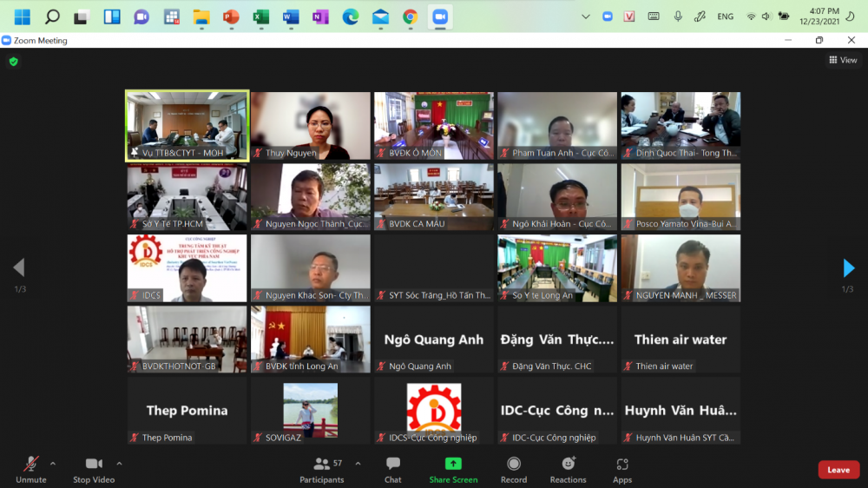Select the Thuy Nguyen video tile
Screen dimensions: 868x488
pyautogui.click(x=311, y=126)
